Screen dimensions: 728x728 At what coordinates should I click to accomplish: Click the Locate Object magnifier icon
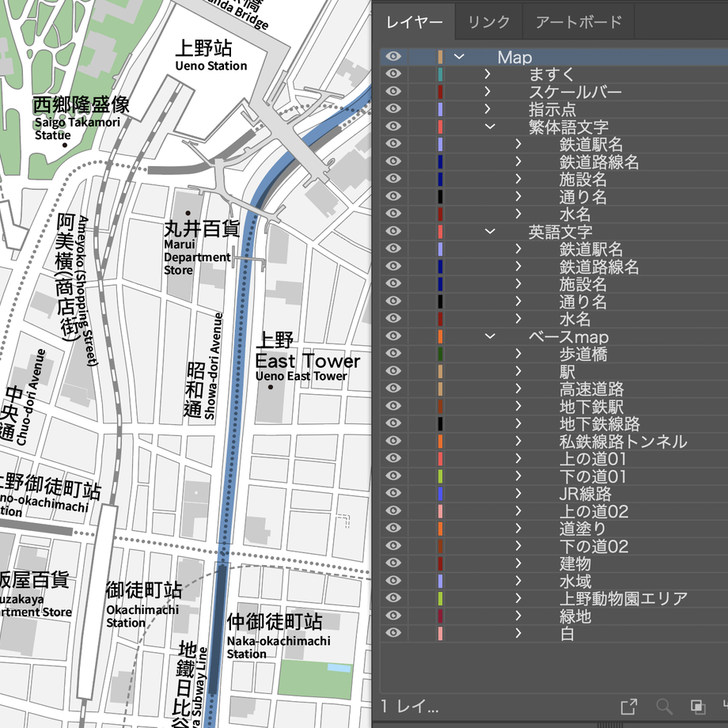(665, 707)
